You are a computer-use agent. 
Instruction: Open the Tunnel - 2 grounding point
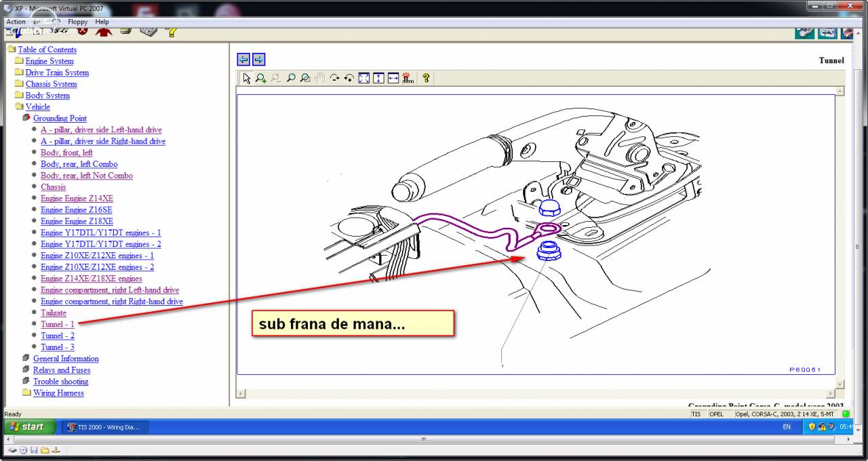58,336
